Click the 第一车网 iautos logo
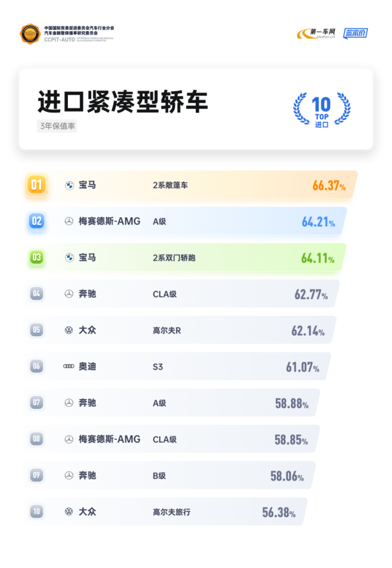 316,33
